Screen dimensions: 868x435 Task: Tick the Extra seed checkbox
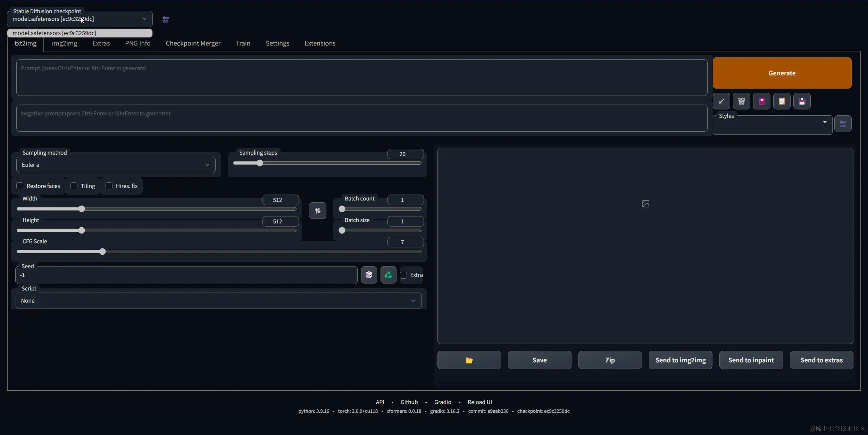[x=403, y=275]
